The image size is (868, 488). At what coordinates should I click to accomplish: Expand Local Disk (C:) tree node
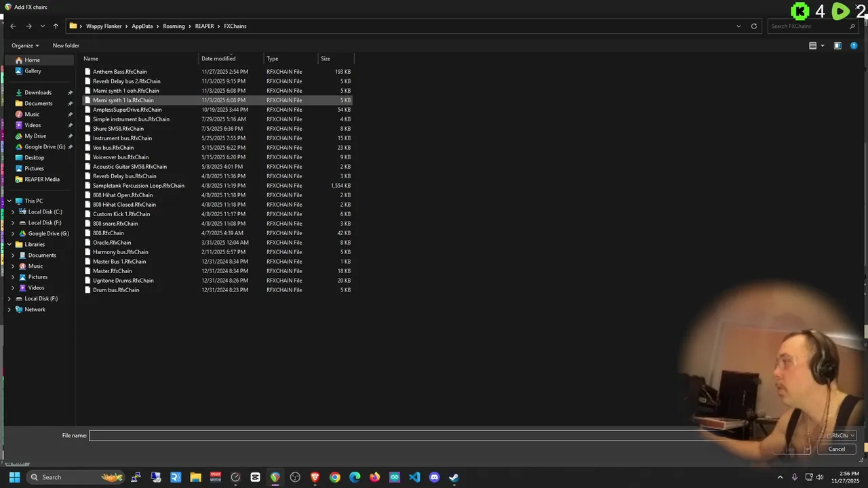(13, 211)
